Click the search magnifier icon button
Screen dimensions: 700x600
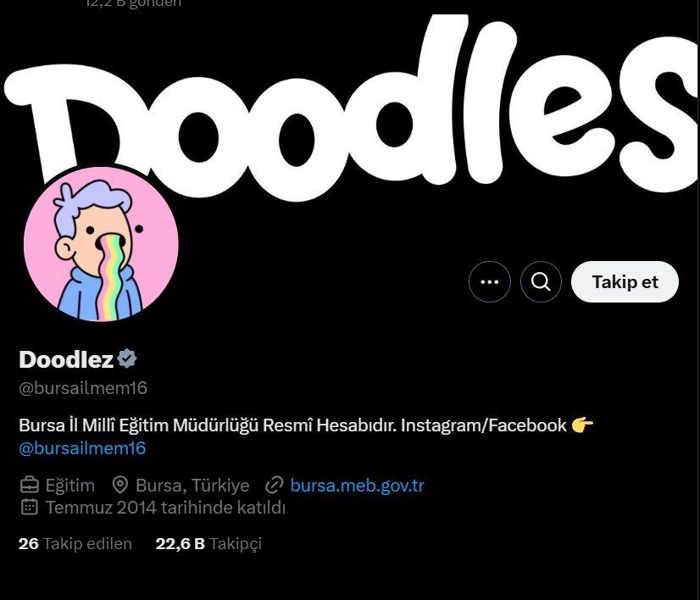(x=541, y=281)
